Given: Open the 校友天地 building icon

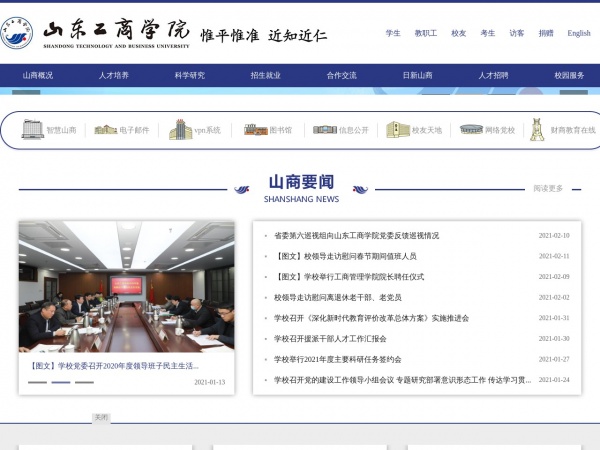Looking at the screenshot, I should click(x=398, y=130).
